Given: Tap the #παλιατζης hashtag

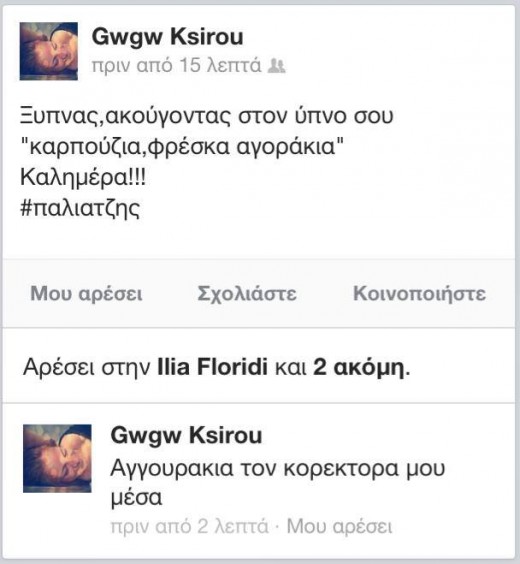Looking at the screenshot, I should pyautogui.click(x=80, y=208).
